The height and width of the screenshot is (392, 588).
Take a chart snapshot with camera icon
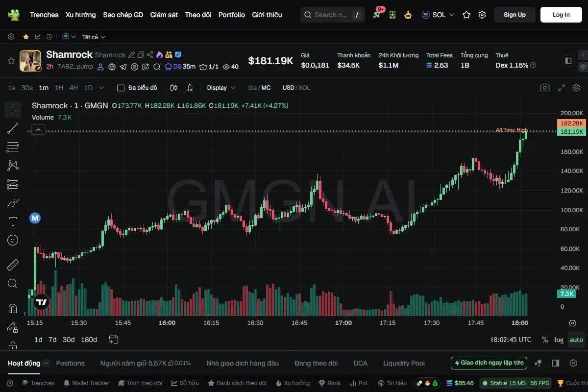pos(544,88)
